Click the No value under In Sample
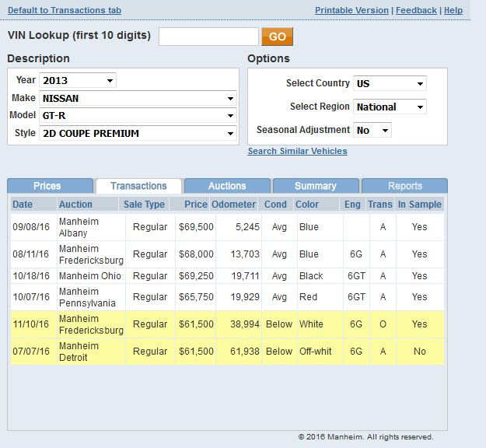 coord(420,352)
